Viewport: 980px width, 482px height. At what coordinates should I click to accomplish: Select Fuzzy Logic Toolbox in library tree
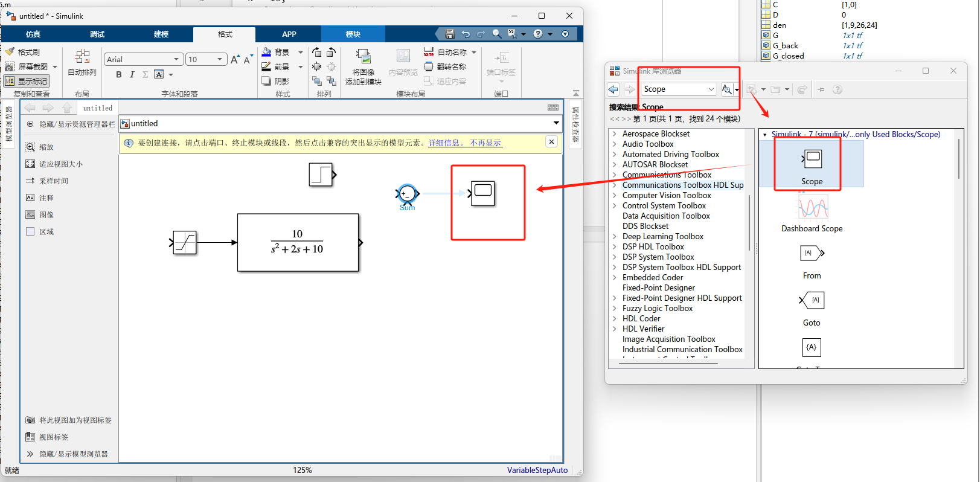[x=658, y=308]
